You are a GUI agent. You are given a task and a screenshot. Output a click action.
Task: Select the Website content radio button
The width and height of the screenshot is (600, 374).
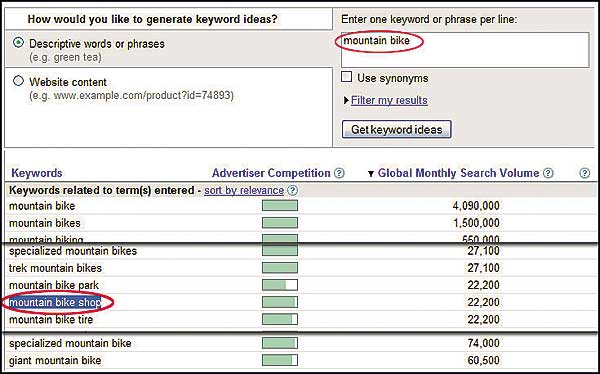18,81
